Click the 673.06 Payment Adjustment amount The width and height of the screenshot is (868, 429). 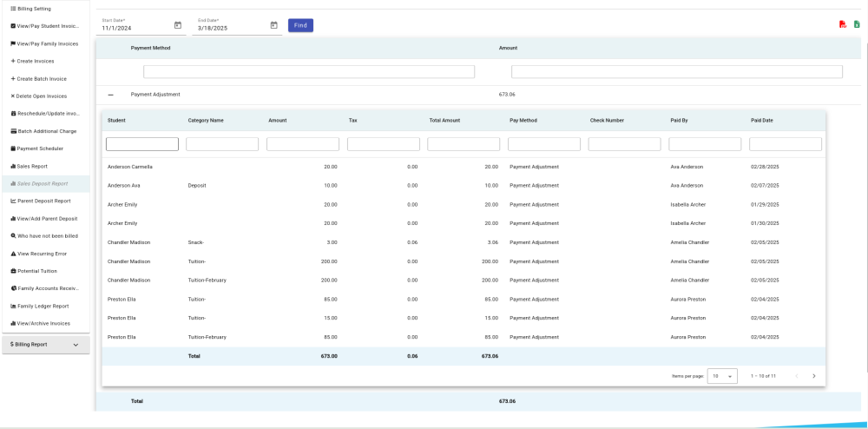click(507, 95)
